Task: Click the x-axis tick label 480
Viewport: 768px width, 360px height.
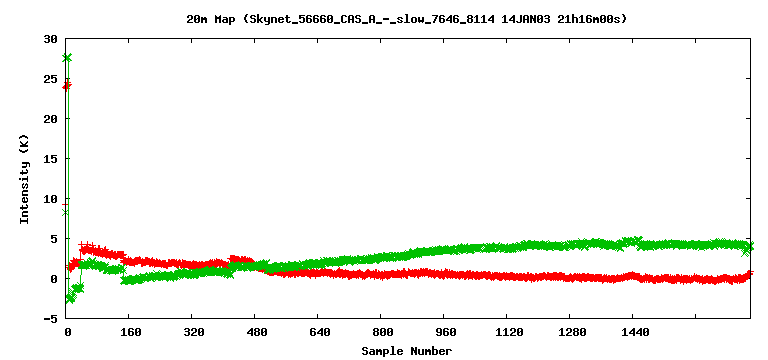Action: pyautogui.click(x=257, y=333)
